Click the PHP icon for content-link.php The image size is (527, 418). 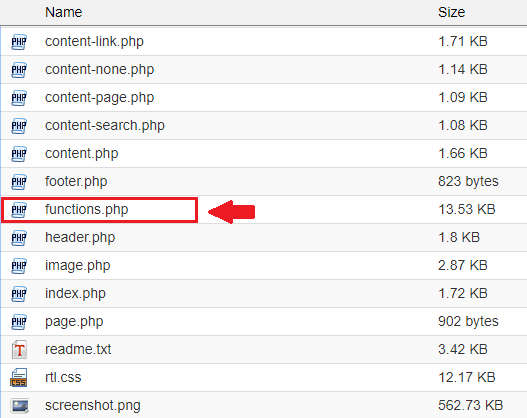[x=19, y=42]
